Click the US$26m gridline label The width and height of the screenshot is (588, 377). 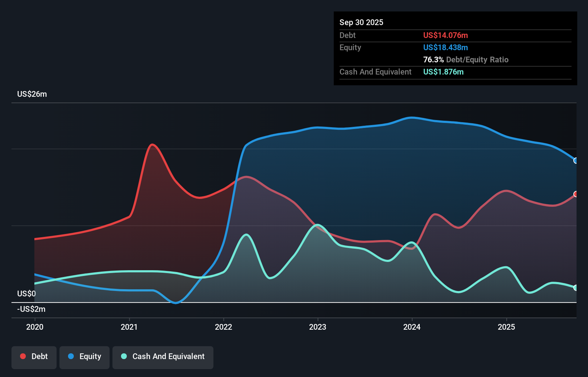click(x=32, y=94)
